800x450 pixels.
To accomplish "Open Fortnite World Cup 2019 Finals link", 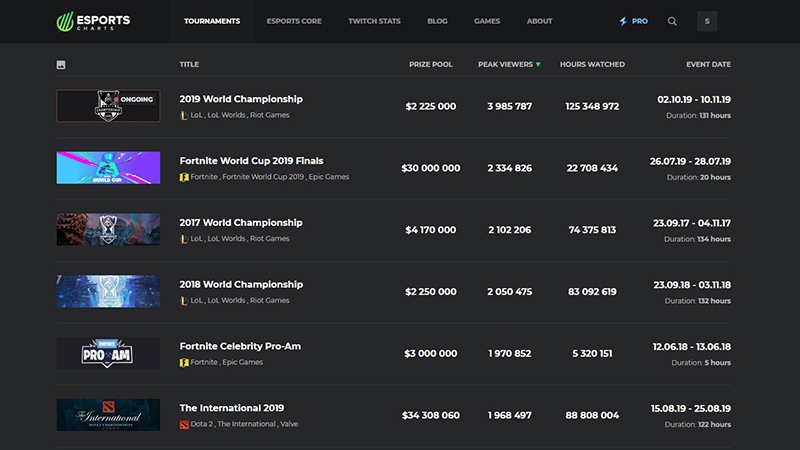I will click(251, 161).
